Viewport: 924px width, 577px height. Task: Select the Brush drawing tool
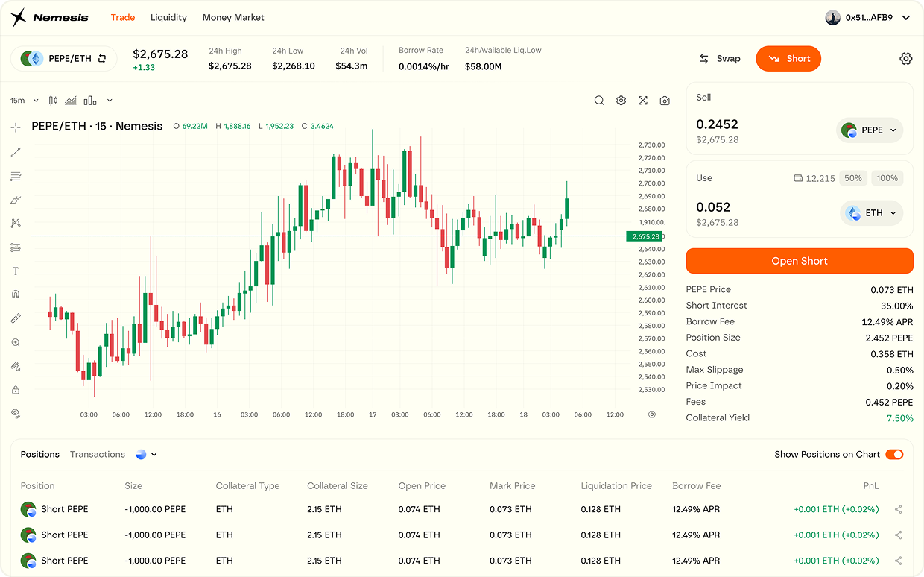[x=15, y=200]
